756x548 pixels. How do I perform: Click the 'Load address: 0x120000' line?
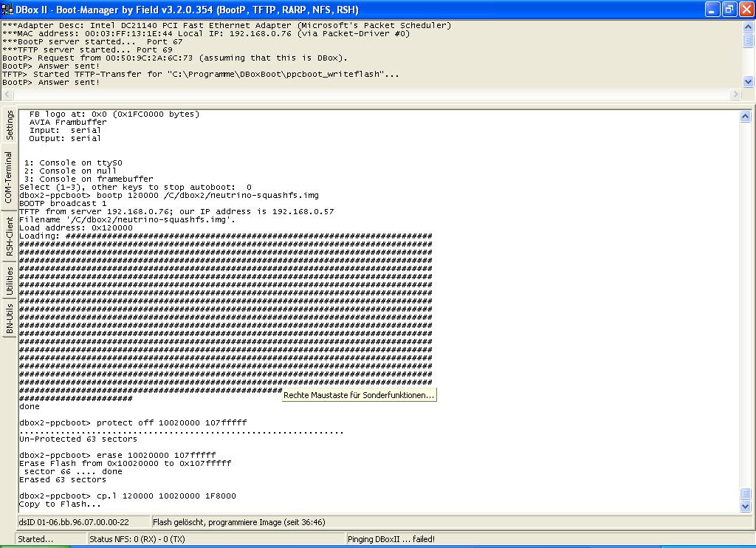[76, 227]
